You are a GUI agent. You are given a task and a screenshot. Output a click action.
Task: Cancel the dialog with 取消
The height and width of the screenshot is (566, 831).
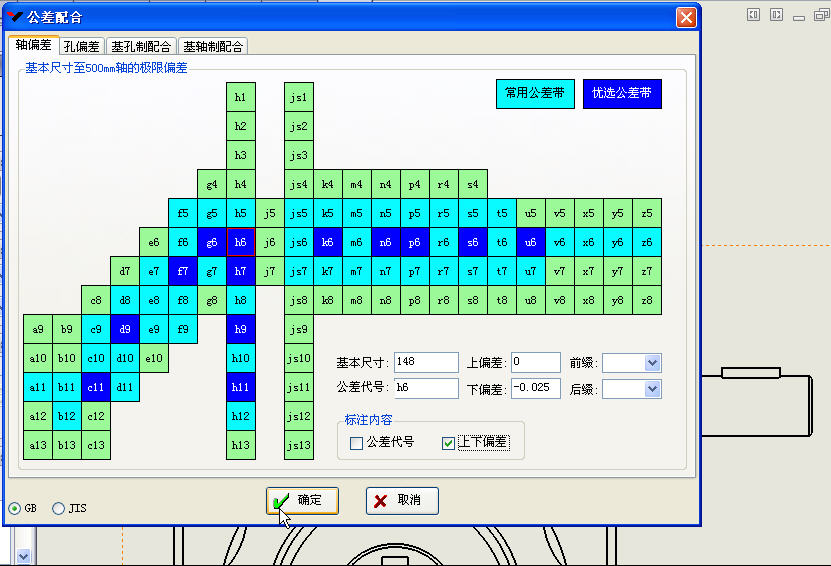tap(402, 500)
